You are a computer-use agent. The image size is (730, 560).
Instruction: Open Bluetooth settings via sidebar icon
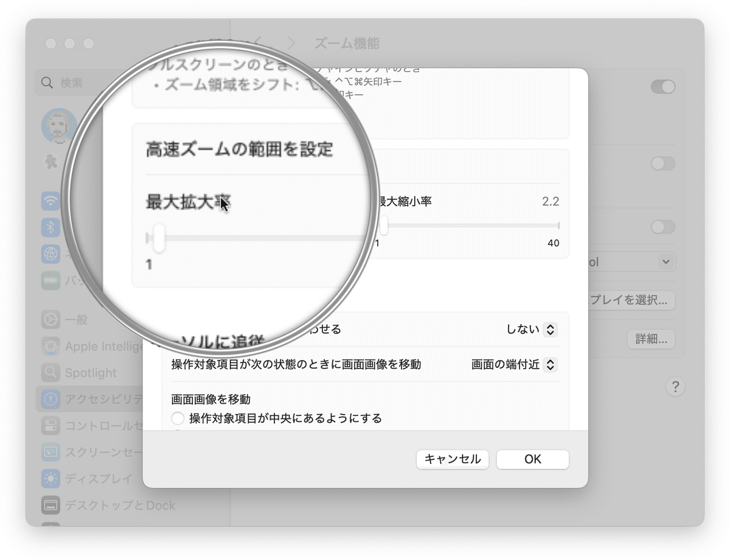pyautogui.click(x=50, y=227)
